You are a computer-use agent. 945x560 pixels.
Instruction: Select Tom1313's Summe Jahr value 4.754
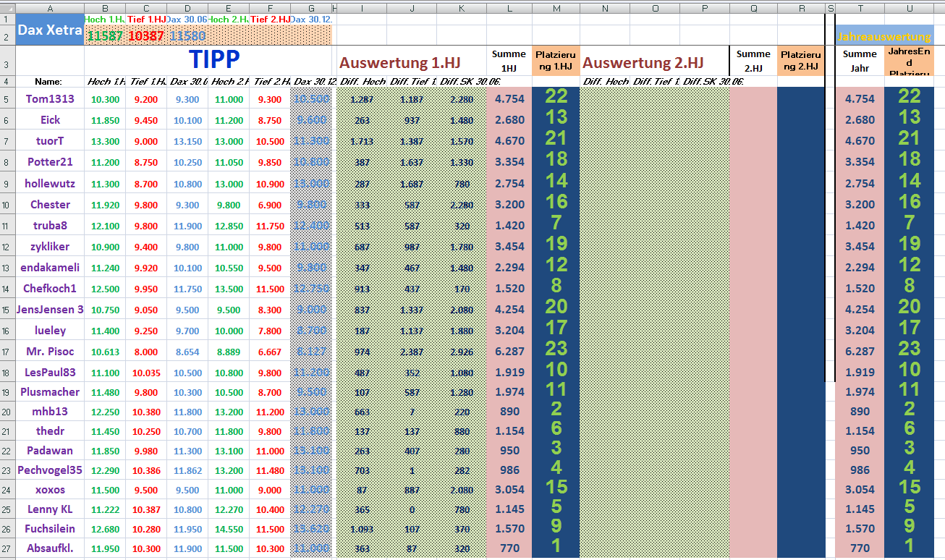(x=860, y=99)
